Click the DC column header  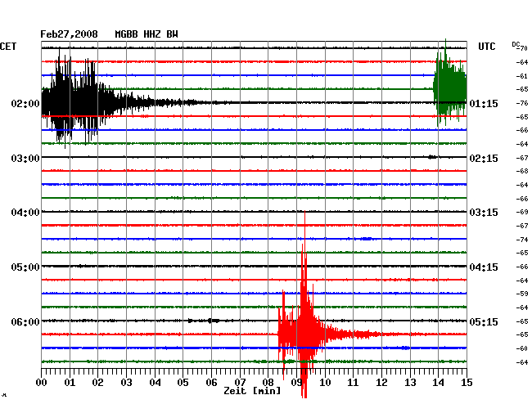pyautogui.click(x=516, y=44)
